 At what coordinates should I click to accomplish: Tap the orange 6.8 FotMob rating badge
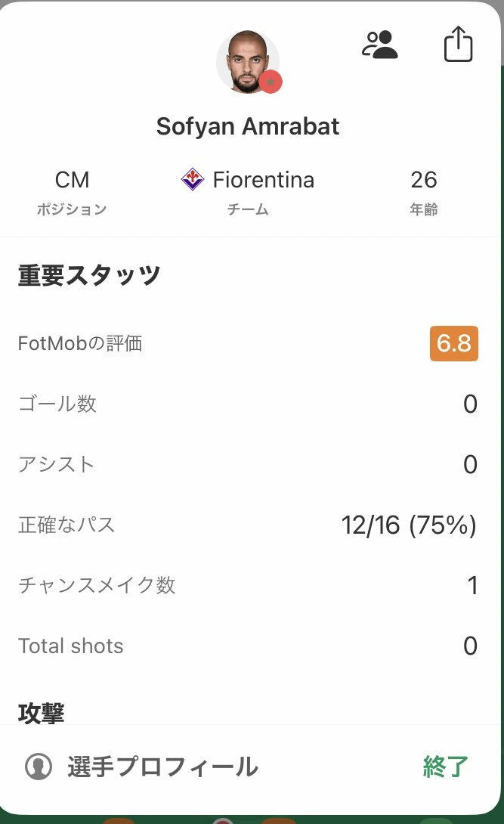pyautogui.click(x=453, y=344)
